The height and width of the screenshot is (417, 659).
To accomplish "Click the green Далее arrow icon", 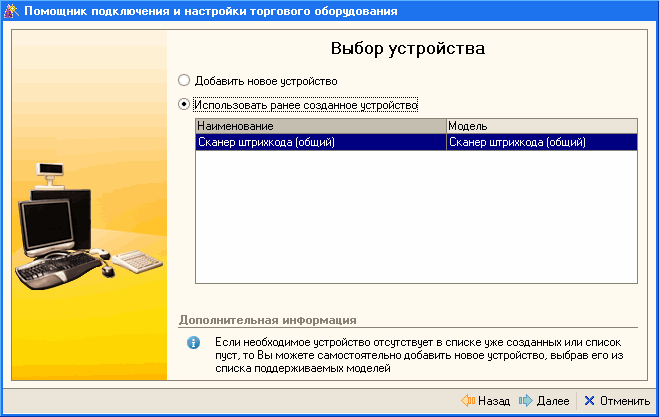I will click(526, 401).
